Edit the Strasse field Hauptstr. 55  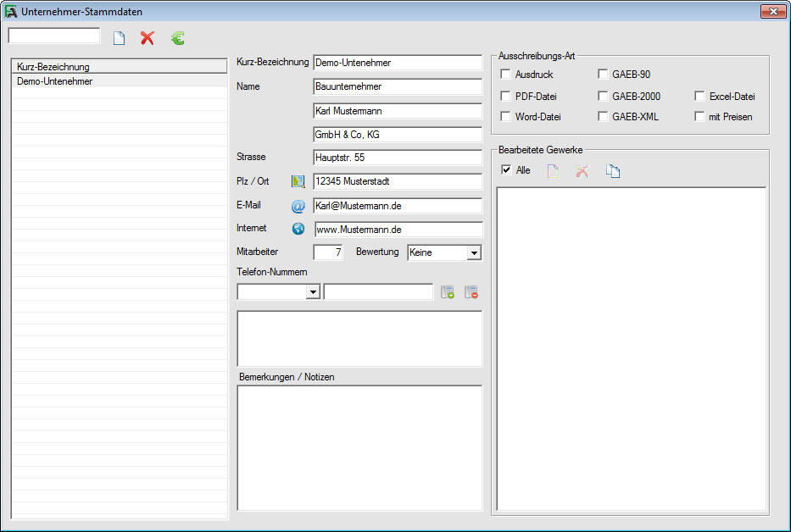point(398,158)
